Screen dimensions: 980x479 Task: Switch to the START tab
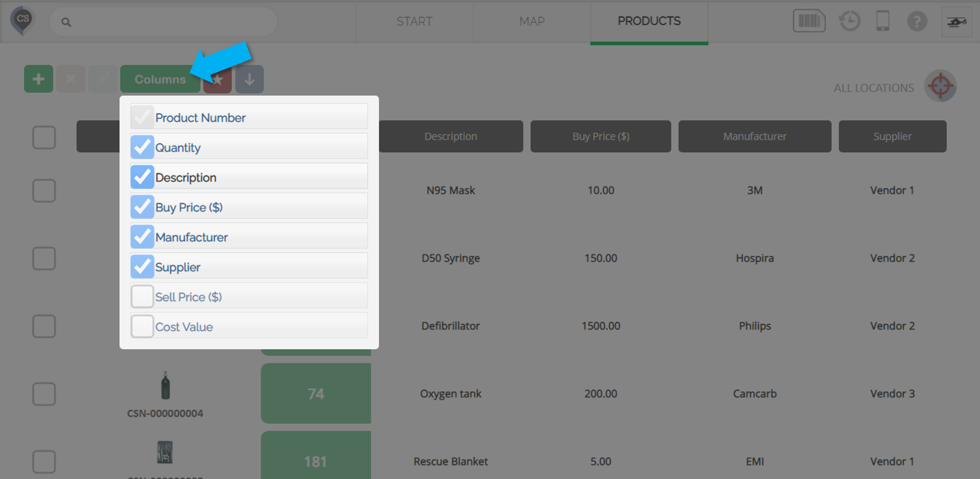414,21
